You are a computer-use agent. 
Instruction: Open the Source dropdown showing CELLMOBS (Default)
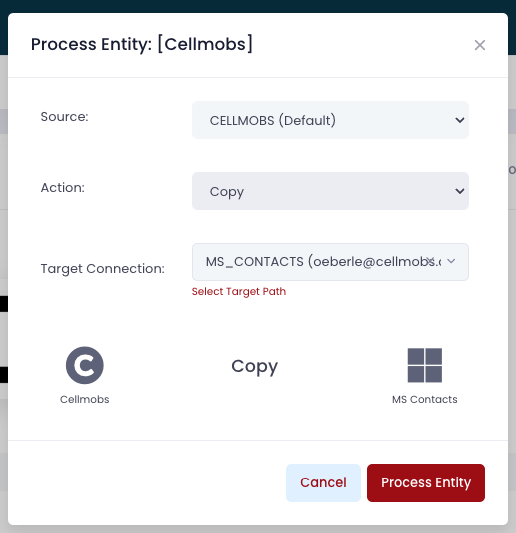(x=330, y=120)
